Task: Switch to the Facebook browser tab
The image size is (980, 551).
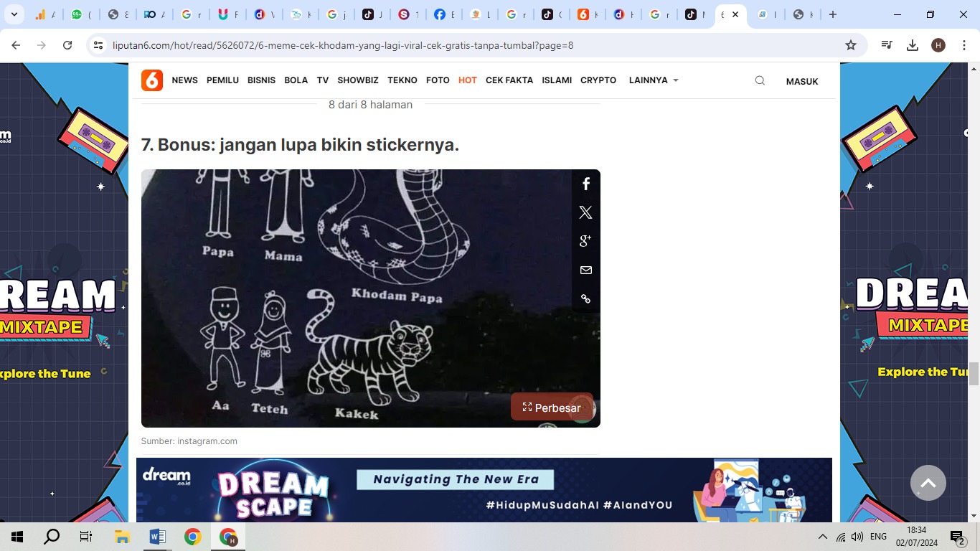Action: (x=443, y=14)
